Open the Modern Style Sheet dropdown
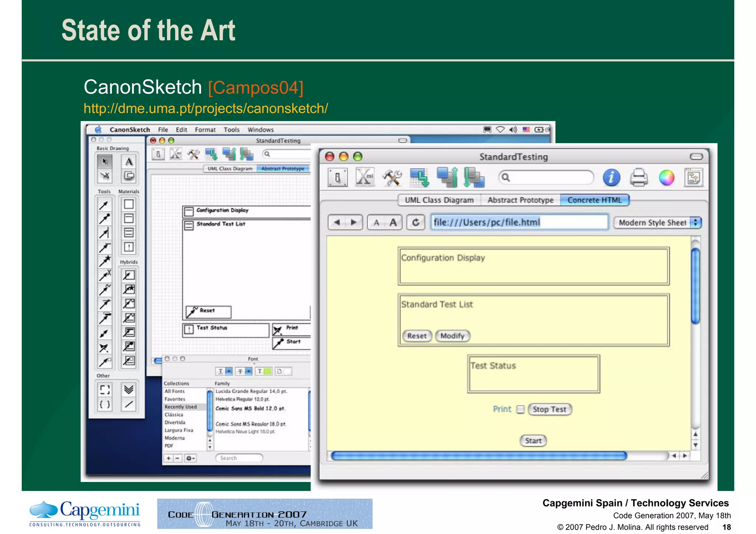This screenshot has height=534, width=756. coord(657,223)
